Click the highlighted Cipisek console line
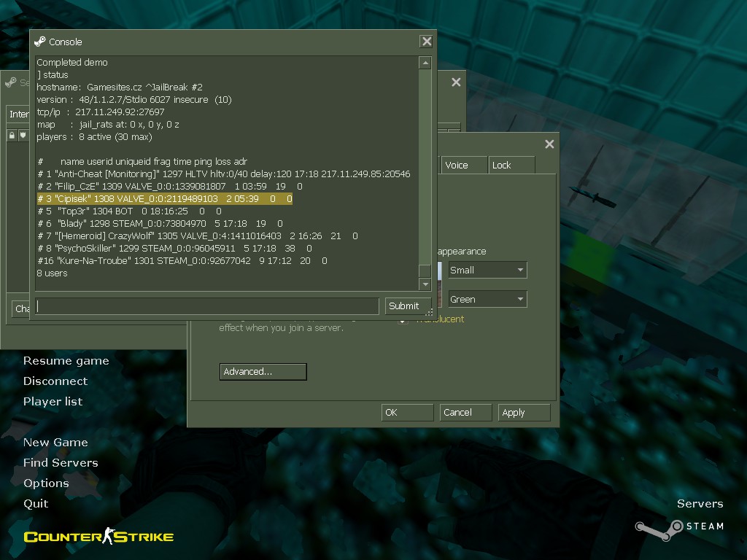This screenshot has height=560, width=747. pyautogui.click(x=165, y=198)
